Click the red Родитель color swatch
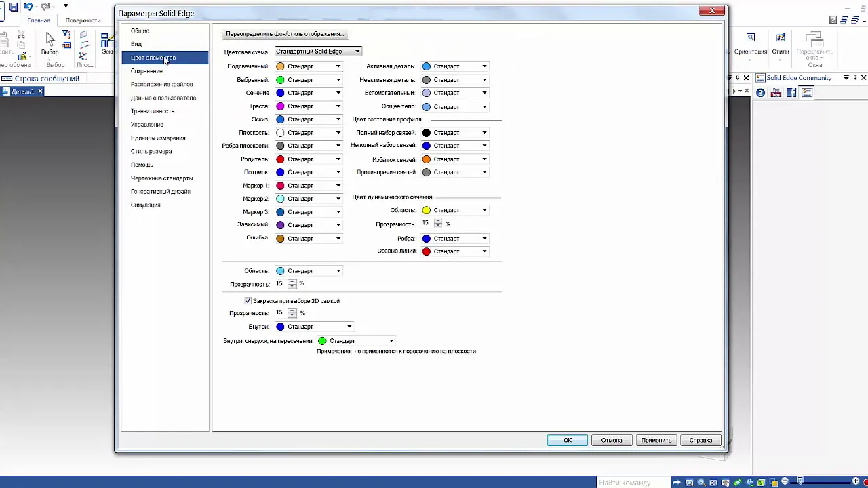This screenshot has height=488, width=868. pyautogui.click(x=280, y=159)
